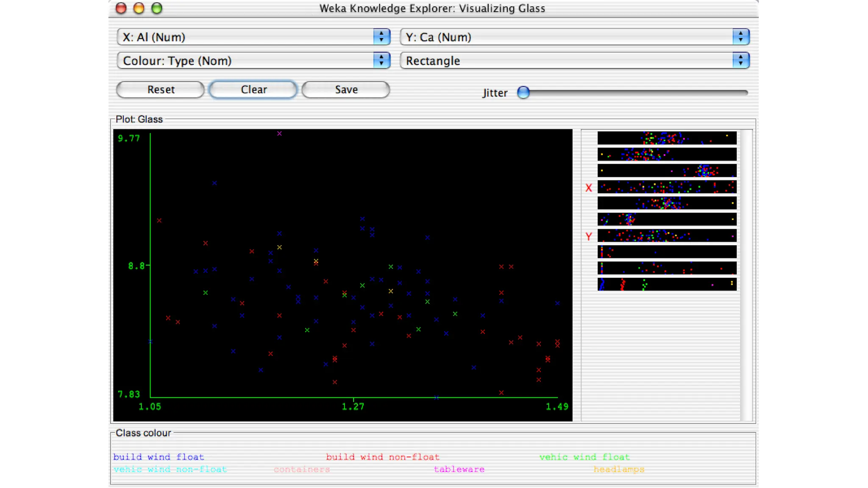Click the 'tableware' class colour label
This screenshot has height=488, width=868.
coord(459,469)
